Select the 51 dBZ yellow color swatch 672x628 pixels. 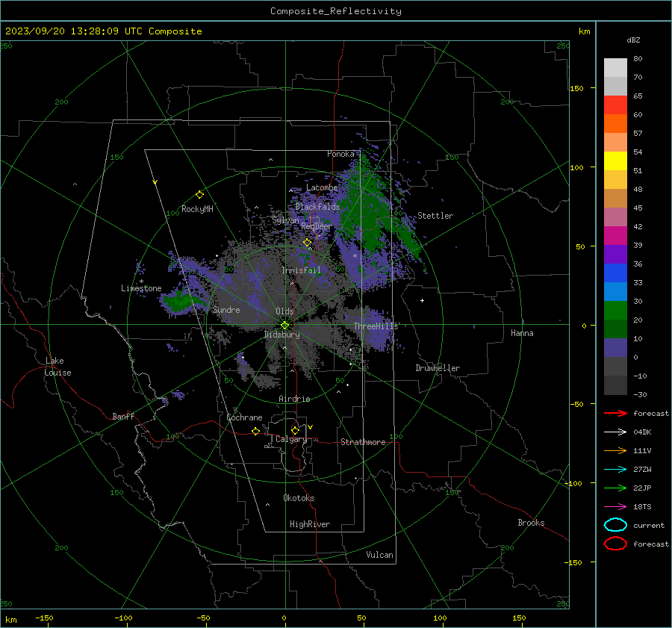coord(615,161)
